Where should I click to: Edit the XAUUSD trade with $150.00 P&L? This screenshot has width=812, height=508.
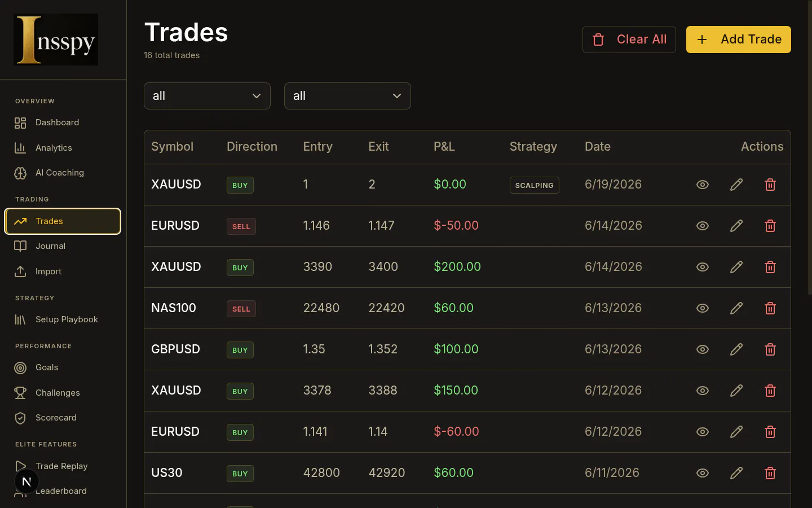coord(736,391)
